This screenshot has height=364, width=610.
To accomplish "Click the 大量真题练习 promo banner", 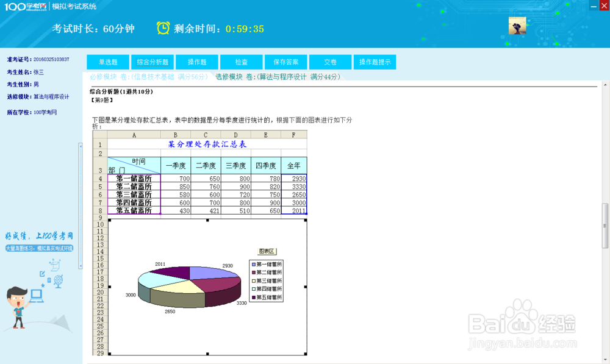I will click(x=39, y=248).
